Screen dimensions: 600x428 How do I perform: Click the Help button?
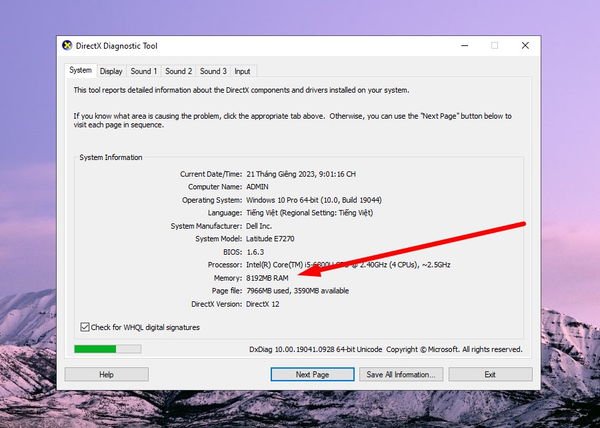pos(106,374)
